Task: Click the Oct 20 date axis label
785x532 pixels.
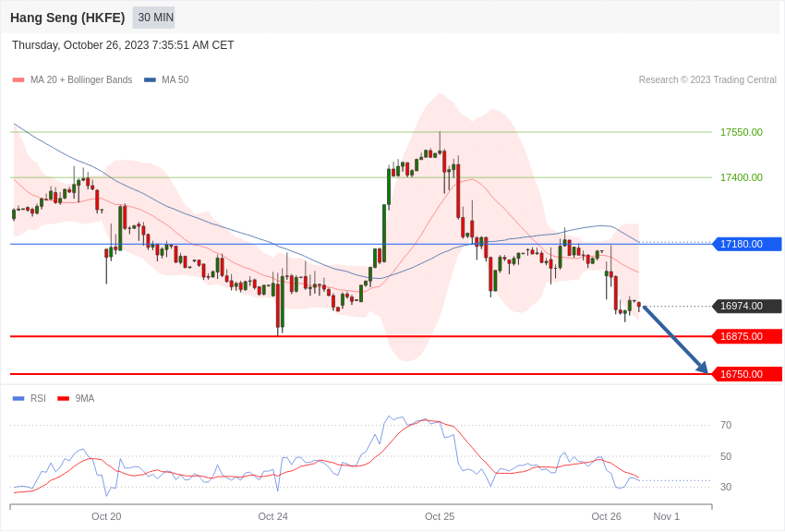Action: point(106,516)
